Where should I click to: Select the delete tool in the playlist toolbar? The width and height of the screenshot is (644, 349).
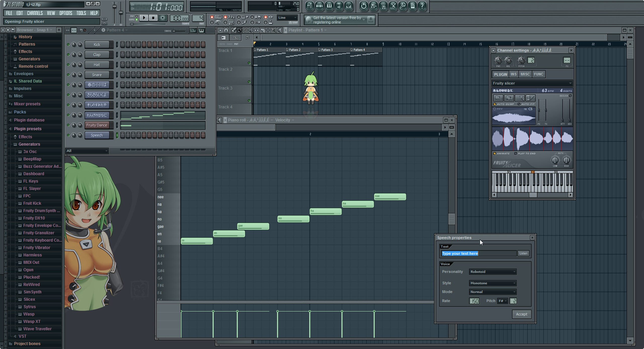[245, 30]
